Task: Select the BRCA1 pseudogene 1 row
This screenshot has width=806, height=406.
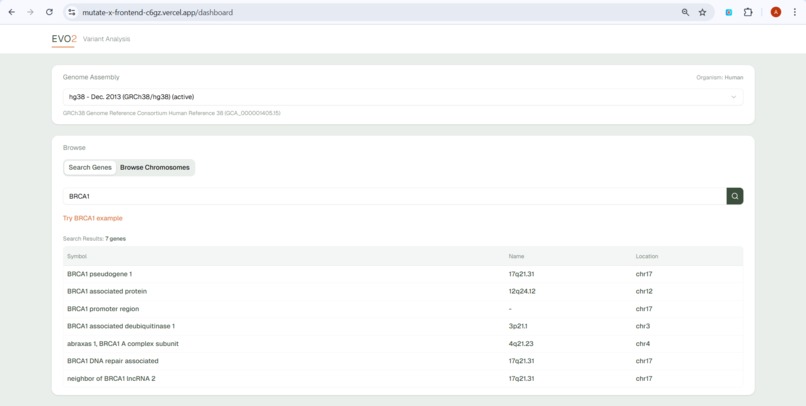Action: (402, 274)
